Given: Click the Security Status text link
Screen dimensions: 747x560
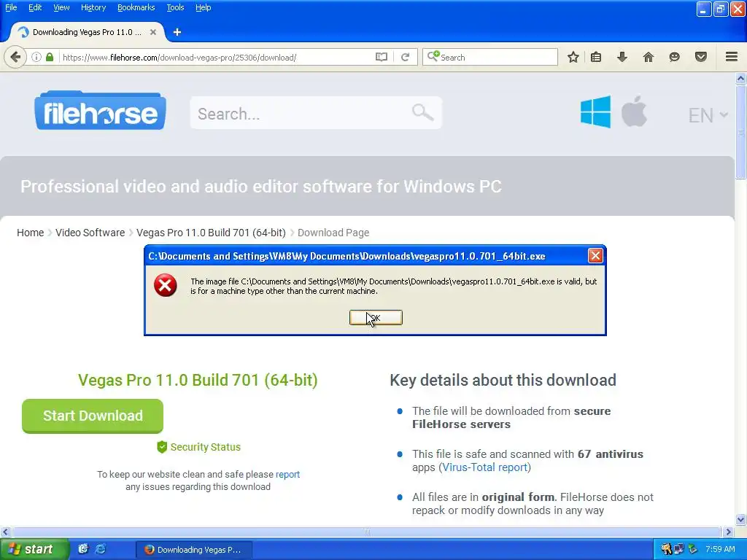Looking at the screenshot, I should coord(205,447).
